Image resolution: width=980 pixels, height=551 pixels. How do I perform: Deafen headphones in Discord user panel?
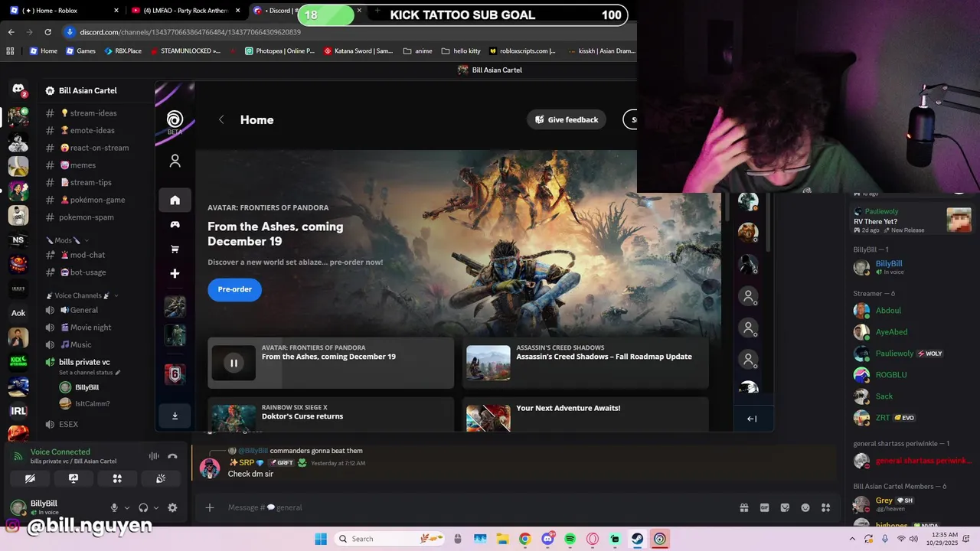[143, 507]
